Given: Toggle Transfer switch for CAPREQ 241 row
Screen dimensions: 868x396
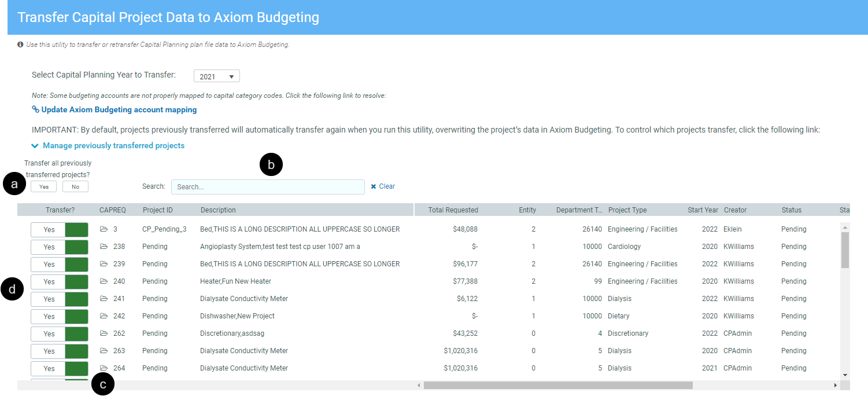Looking at the screenshot, I should tap(59, 299).
